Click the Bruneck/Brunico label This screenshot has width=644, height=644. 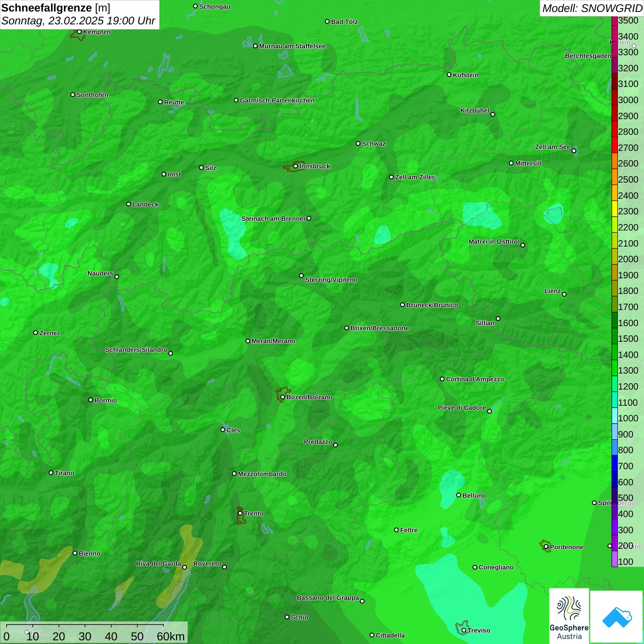(x=432, y=305)
